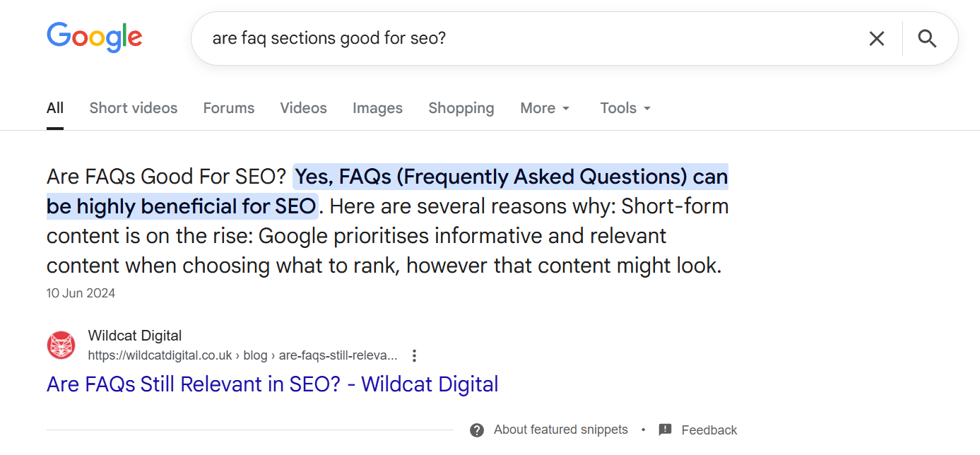Open the three-dot result options menu
Image resolution: width=980 pixels, height=455 pixels.
(415, 355)
